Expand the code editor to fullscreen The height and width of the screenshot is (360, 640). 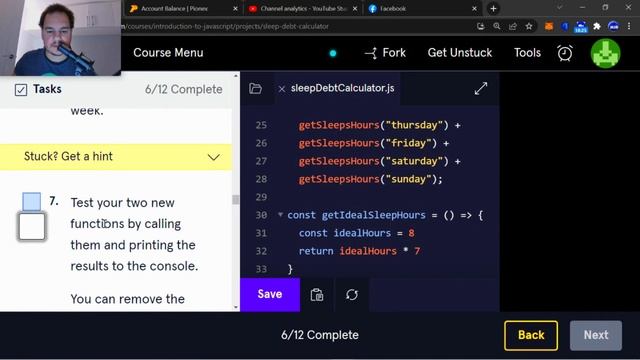click(481, 88)
